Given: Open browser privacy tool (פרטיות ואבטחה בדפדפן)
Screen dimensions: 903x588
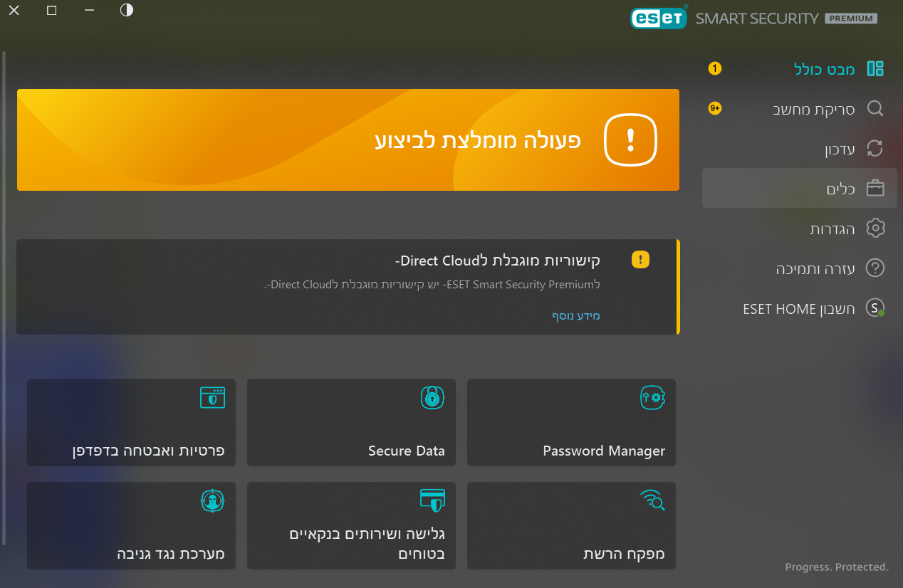Looking at the screenshot, I should point(131,423).
